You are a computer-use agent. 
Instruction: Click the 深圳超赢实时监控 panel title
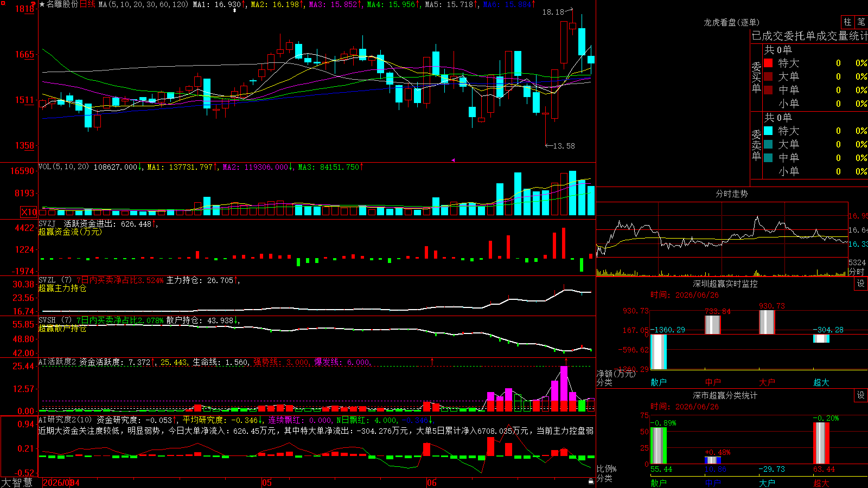tap(725, 284)
